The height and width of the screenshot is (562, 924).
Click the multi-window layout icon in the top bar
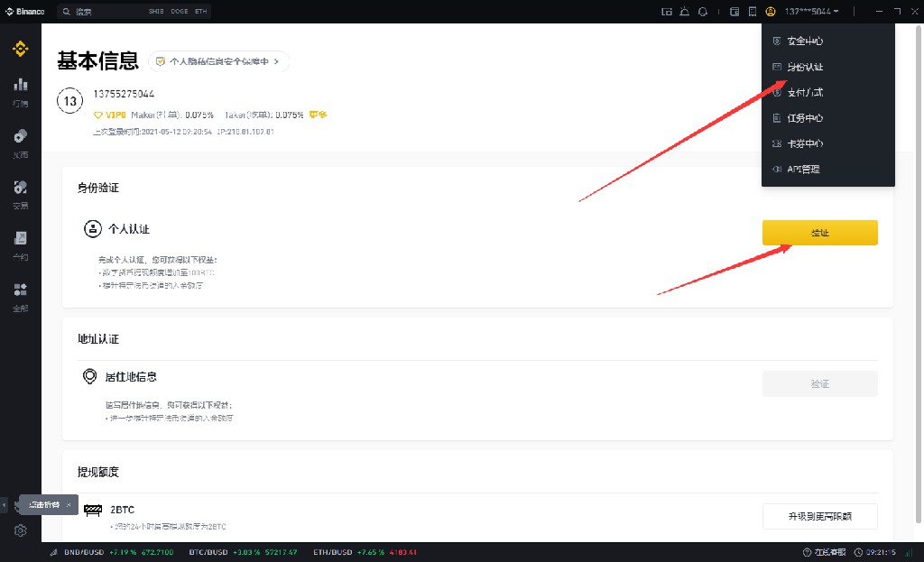click(667, 11)
